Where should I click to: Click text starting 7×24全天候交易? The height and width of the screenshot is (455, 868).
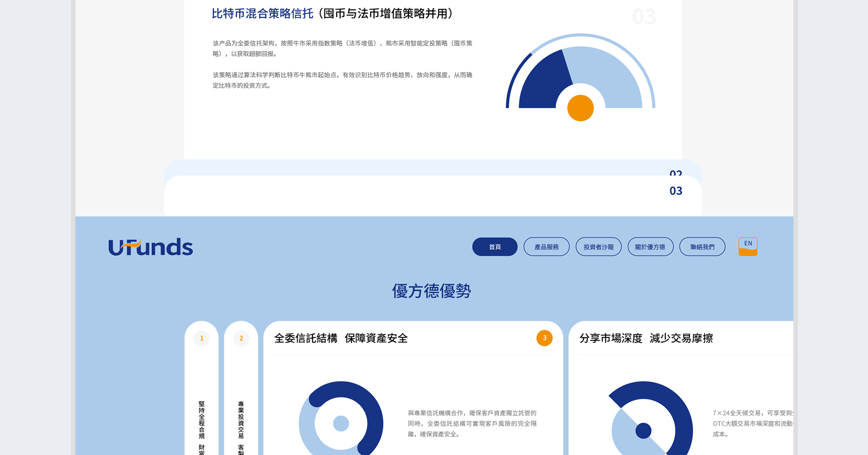click(753, 423)
